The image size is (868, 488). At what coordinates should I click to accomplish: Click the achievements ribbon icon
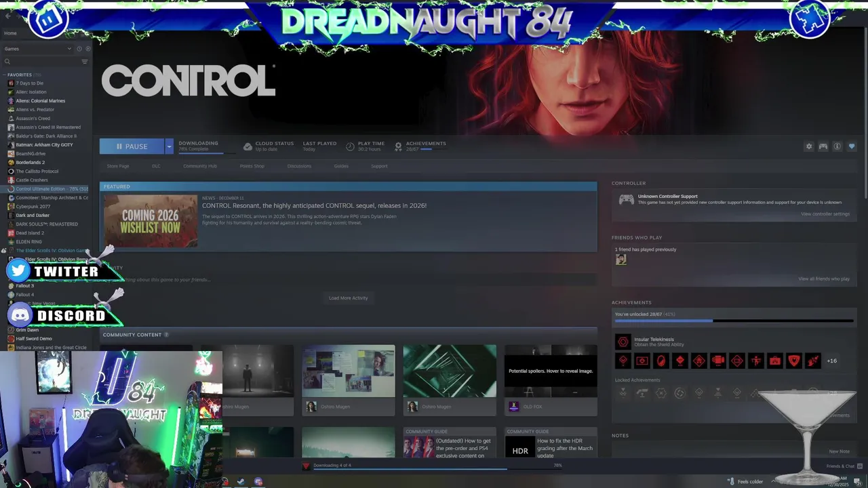click(399, 146)
